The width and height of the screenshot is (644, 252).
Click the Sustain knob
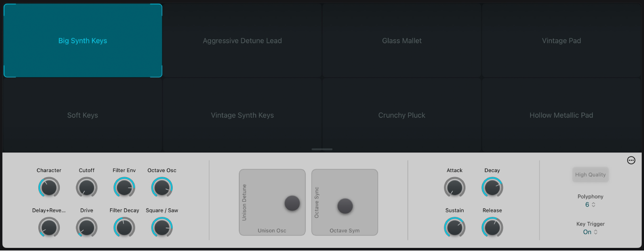click(454, 227)
